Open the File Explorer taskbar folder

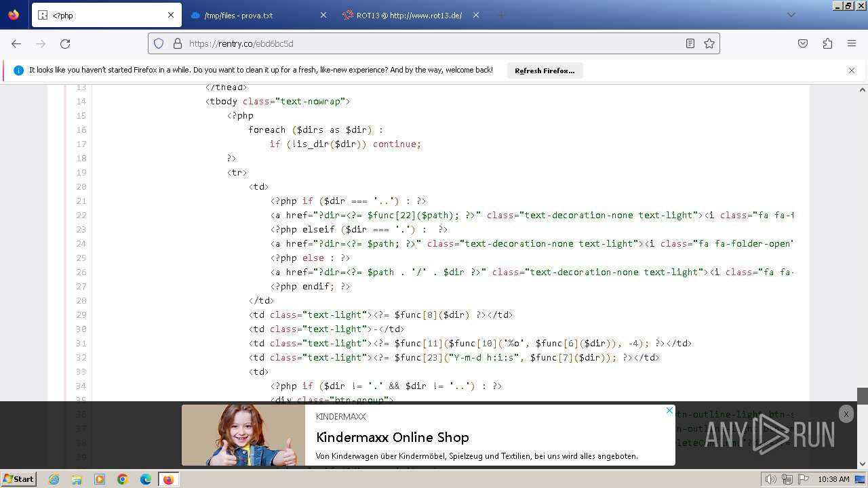coord(77,479)
